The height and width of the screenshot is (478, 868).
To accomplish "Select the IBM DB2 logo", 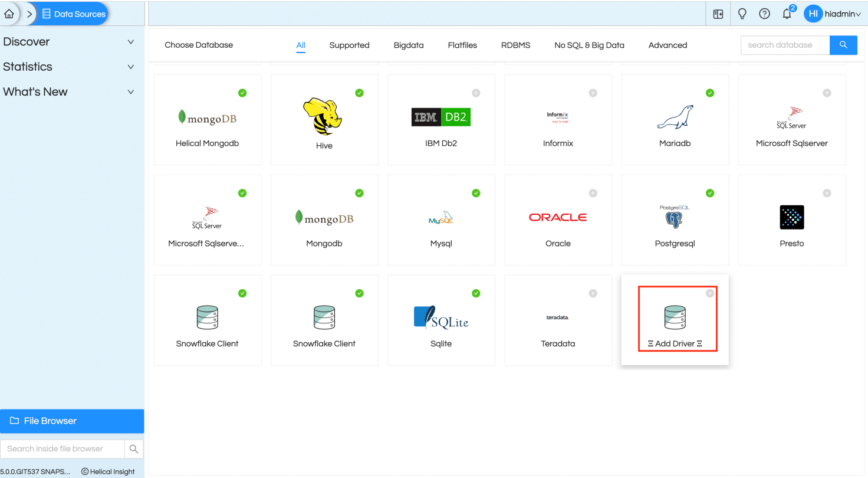I will 440,117.
